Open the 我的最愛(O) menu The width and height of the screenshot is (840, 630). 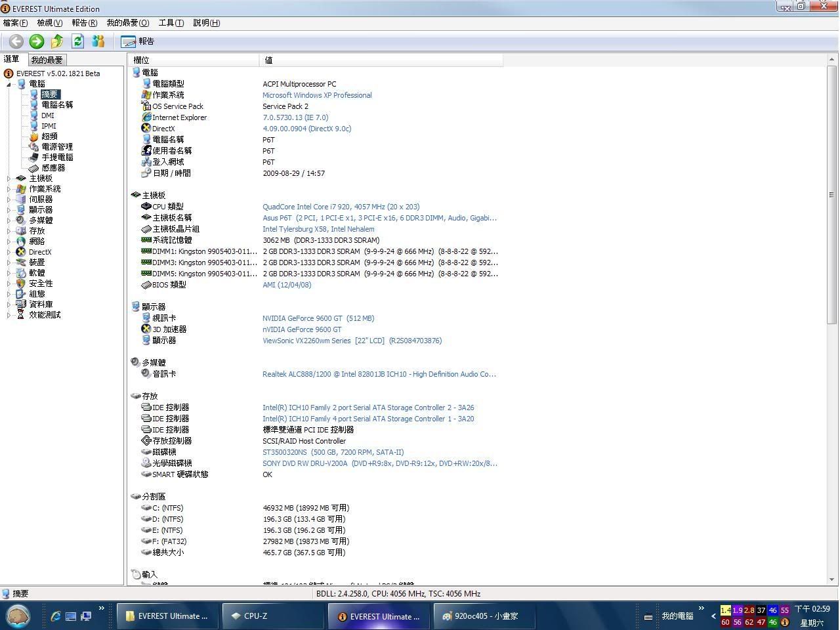tap(128, 23)
